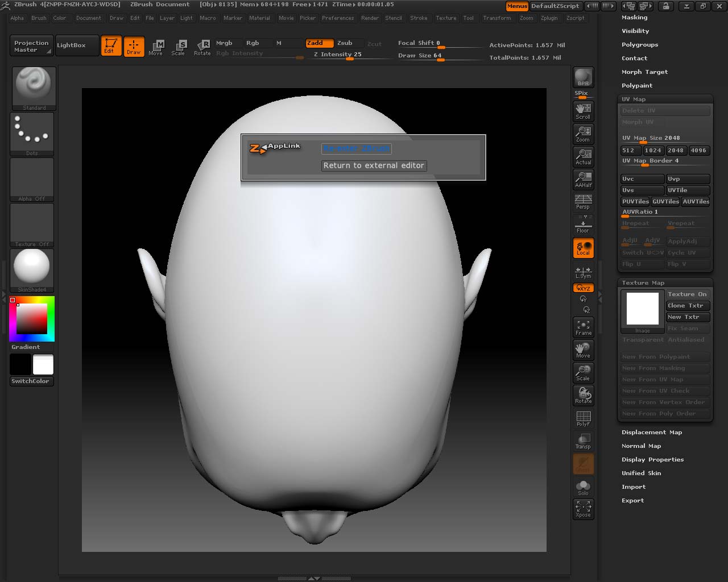Select the Rotate gizmo mode icon

click(x=202, y=47)
